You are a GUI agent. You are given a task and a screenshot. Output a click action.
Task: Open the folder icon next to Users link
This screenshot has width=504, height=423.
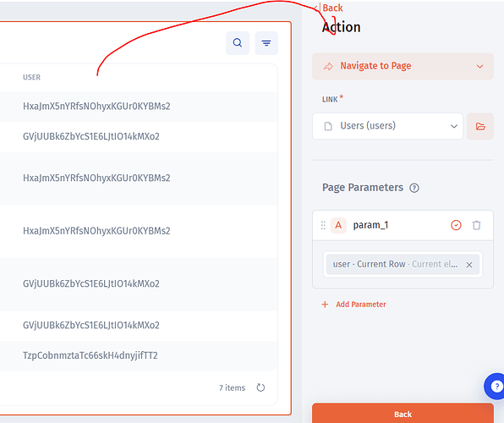[x=480, y=126]
